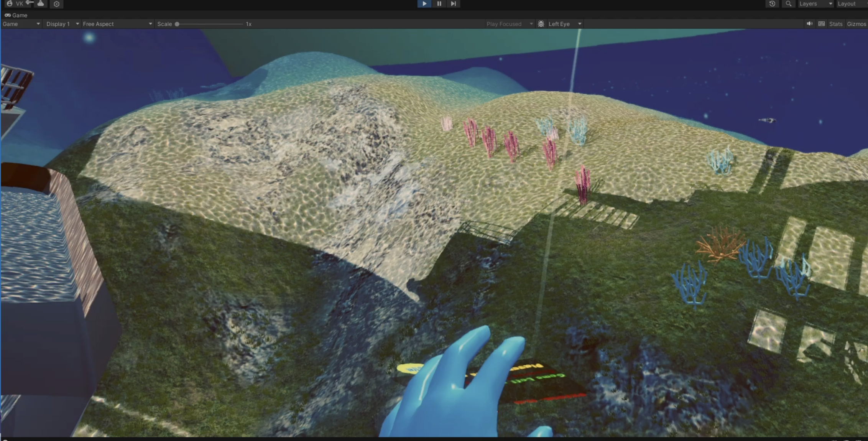Toggle the frame debugger bug icon

(541, 24)
